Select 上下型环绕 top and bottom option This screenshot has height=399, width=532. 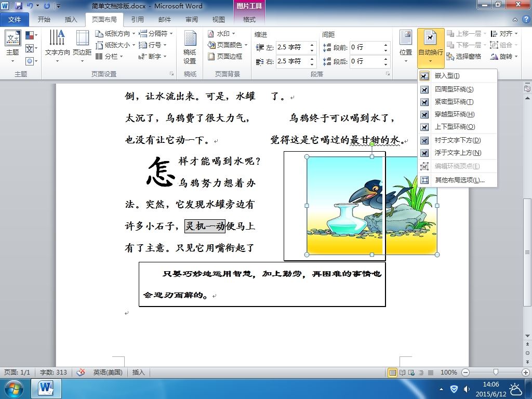tap(457, 127)
